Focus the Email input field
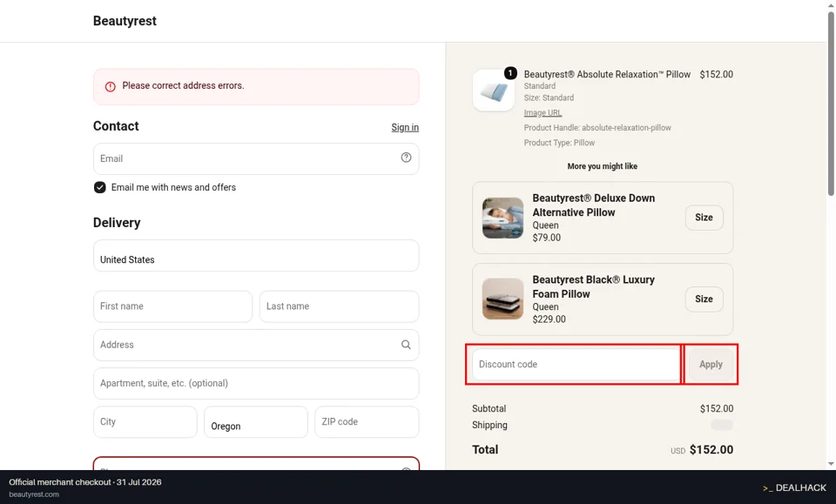 (x=256, y=158)
